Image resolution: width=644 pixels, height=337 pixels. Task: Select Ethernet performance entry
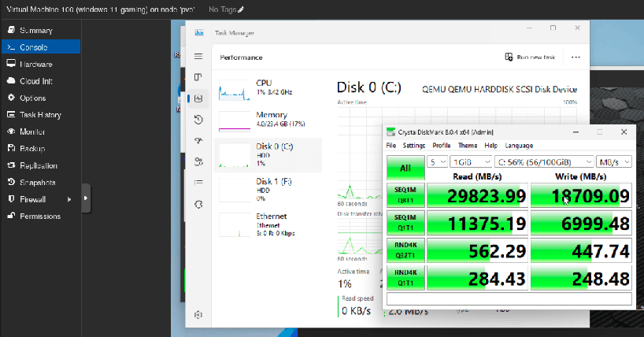pos(268,224)
